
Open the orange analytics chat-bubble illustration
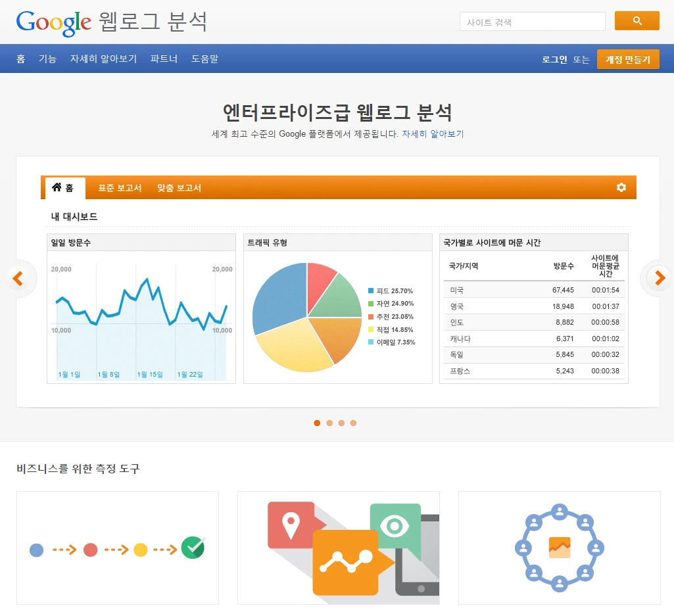click(338, 548)
